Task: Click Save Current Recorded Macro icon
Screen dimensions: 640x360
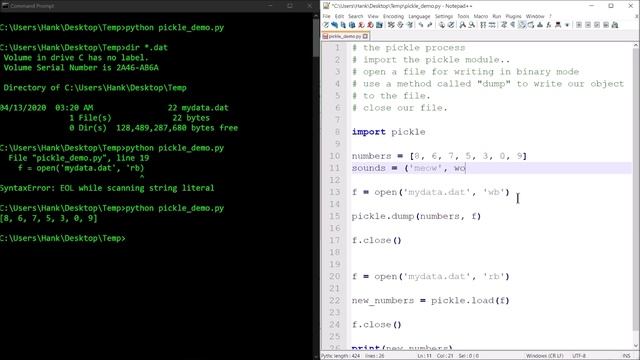Action: tap(615, 25)
